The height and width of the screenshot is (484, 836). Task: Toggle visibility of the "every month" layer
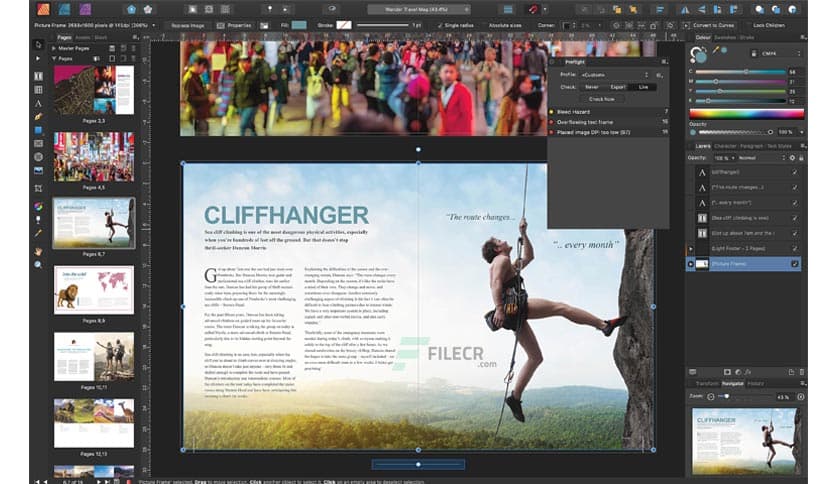[794, 203]
